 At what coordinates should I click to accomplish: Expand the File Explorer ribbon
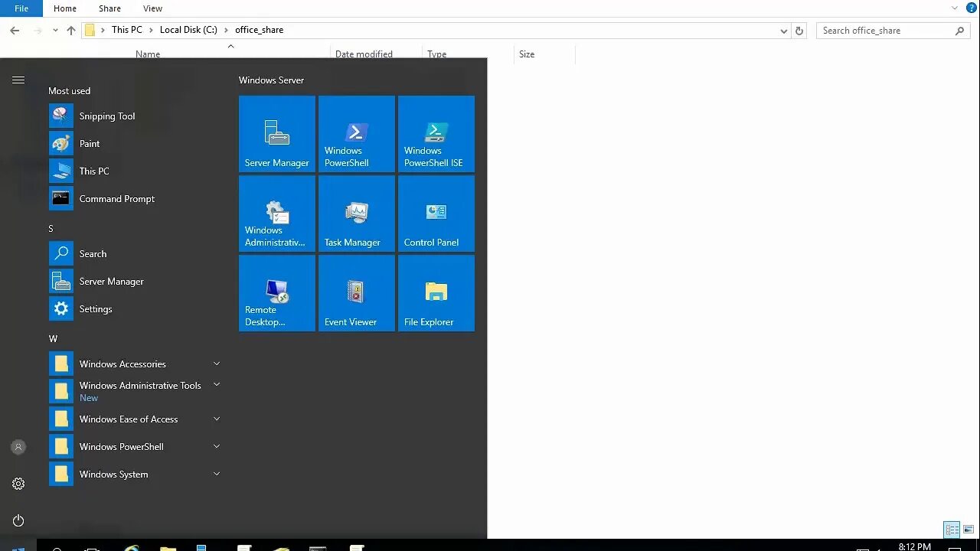click(955, 8)
